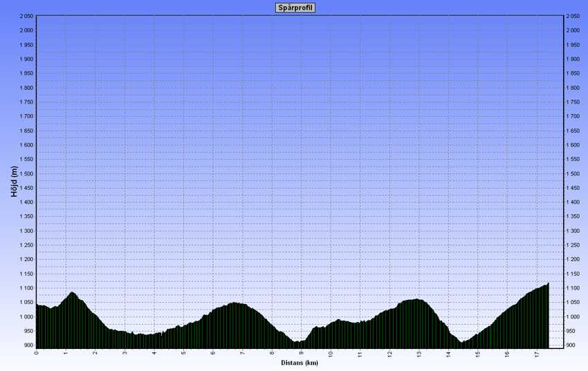Viewport: 588px width, 371px height.
Task: Click 1 700 on the left height axis
Action: (26, 117)
